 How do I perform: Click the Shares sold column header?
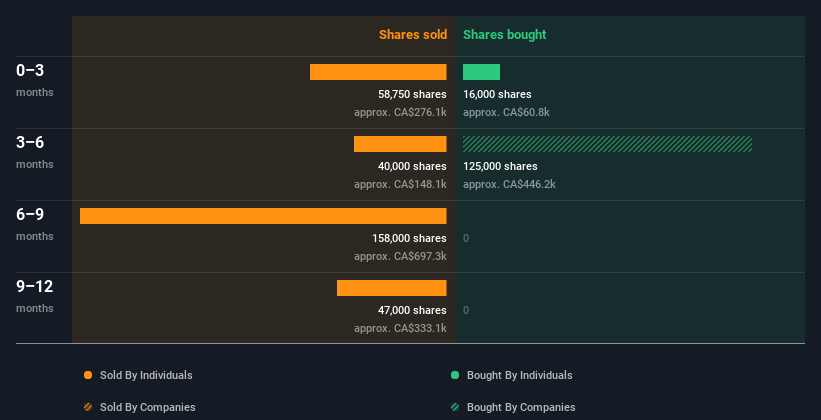(x=413, y=35)
